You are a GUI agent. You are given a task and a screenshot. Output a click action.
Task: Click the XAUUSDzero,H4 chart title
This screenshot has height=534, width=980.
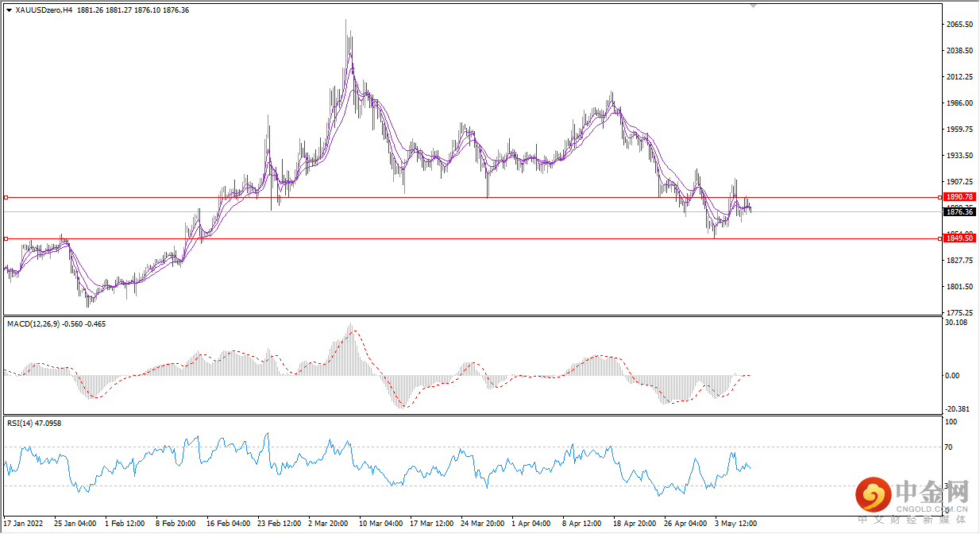point(44,10)
